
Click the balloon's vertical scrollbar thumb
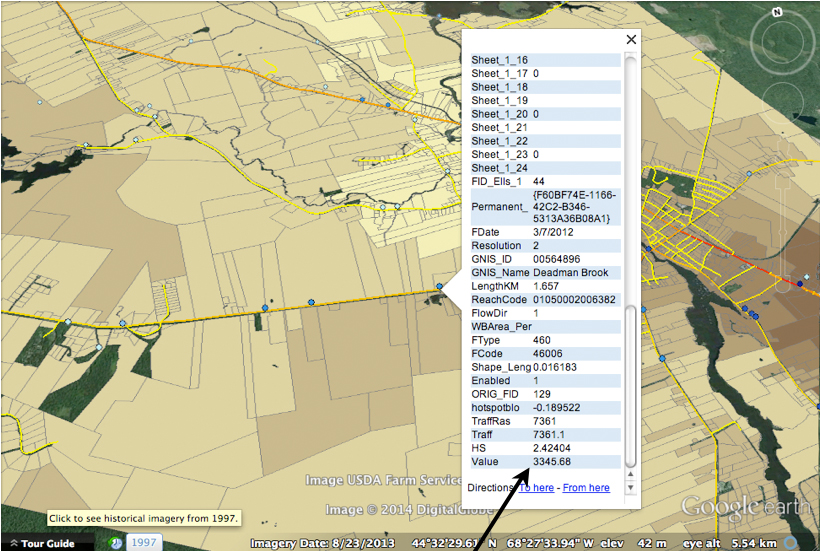pos(630,385)
